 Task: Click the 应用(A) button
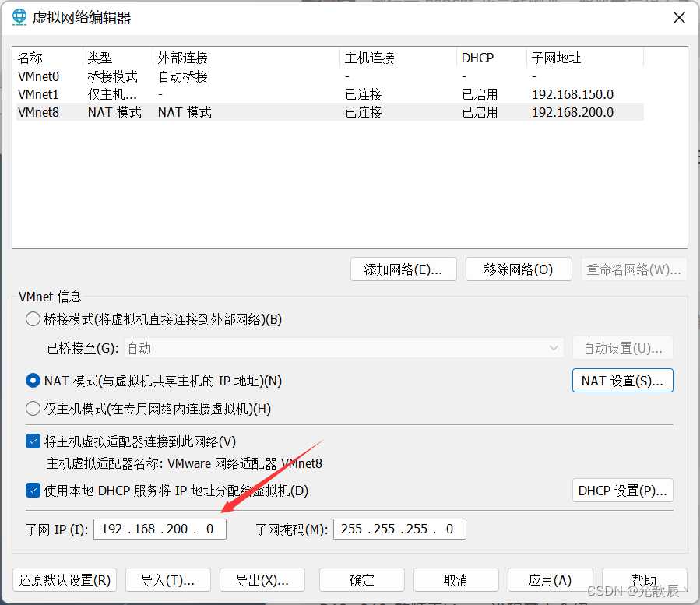coord(550,580)
